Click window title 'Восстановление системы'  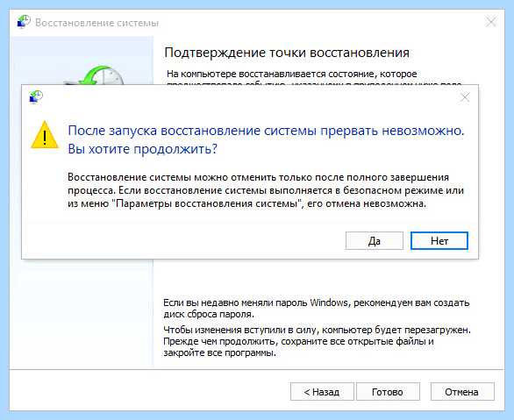click(x=97, y=23)
